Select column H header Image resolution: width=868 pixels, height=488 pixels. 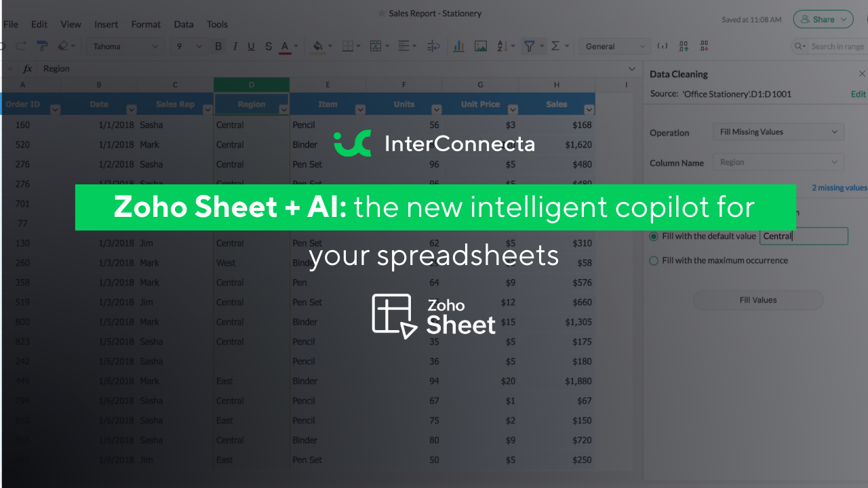coord(557,85)
